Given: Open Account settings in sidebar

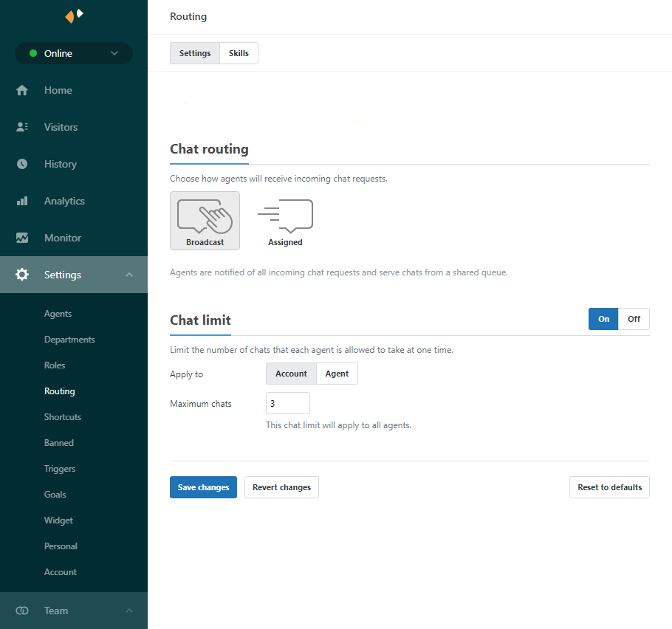Looking at the screenshot, I should [x=60, y=572].
